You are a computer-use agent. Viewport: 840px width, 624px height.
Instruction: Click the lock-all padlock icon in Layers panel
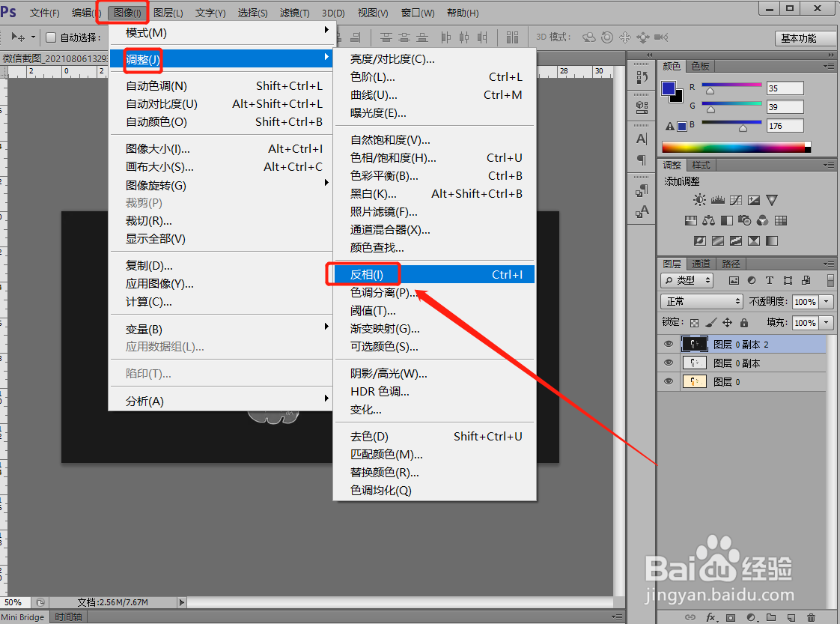point(744,323)
